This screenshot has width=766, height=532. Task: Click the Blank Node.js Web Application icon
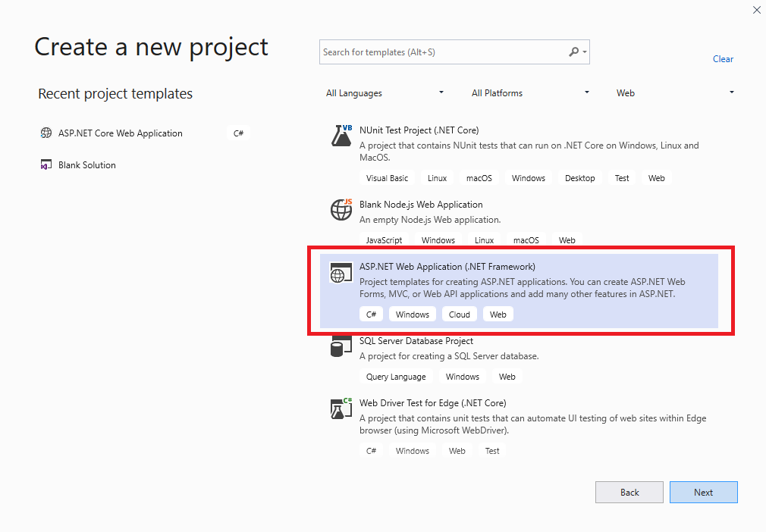tap(341, 210)
